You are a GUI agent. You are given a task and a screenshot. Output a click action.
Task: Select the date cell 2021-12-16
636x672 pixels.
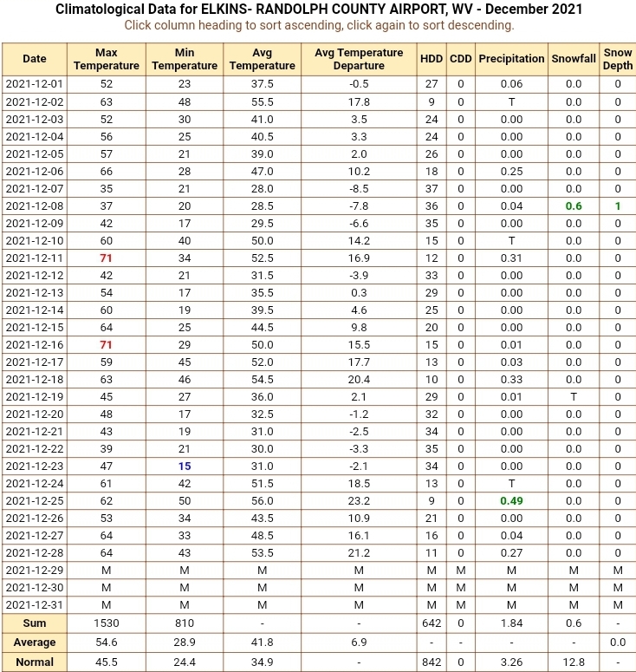click(35, 344)
